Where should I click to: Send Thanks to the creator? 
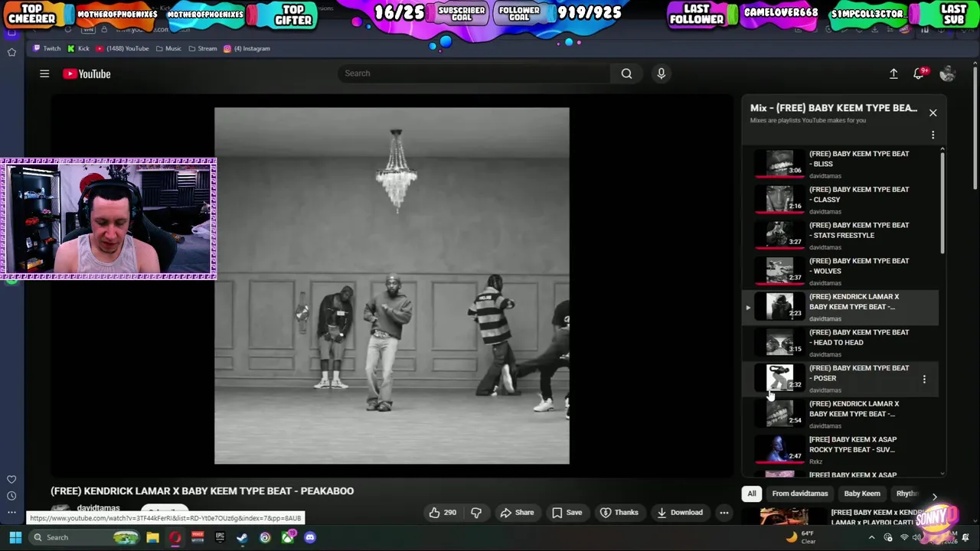point(618,513)
